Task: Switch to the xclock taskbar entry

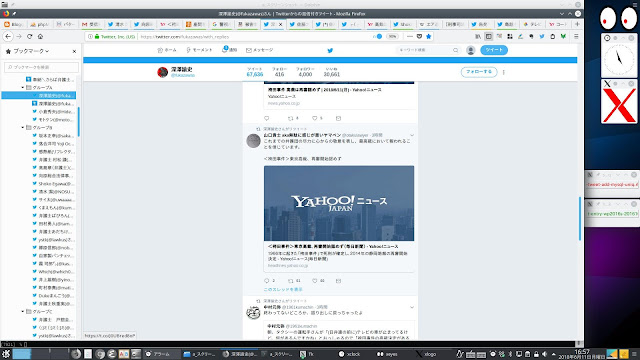Action: 349,354
